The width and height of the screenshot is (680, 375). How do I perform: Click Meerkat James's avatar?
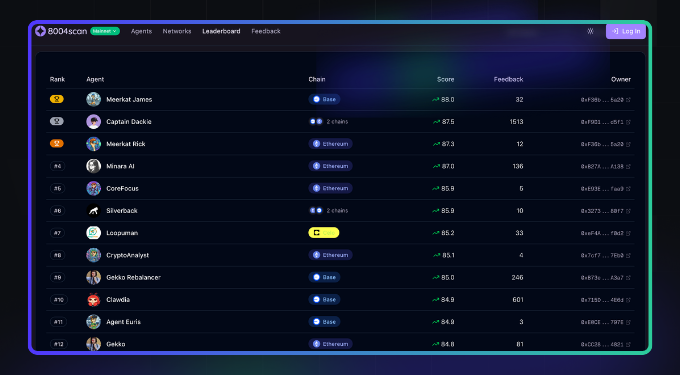tap(94, 99)
